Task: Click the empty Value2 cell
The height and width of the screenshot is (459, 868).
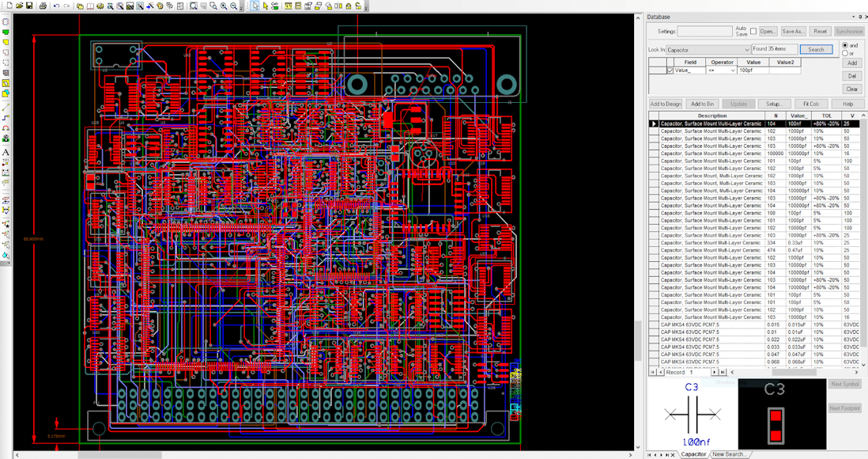Action: [x=785, y=70]
